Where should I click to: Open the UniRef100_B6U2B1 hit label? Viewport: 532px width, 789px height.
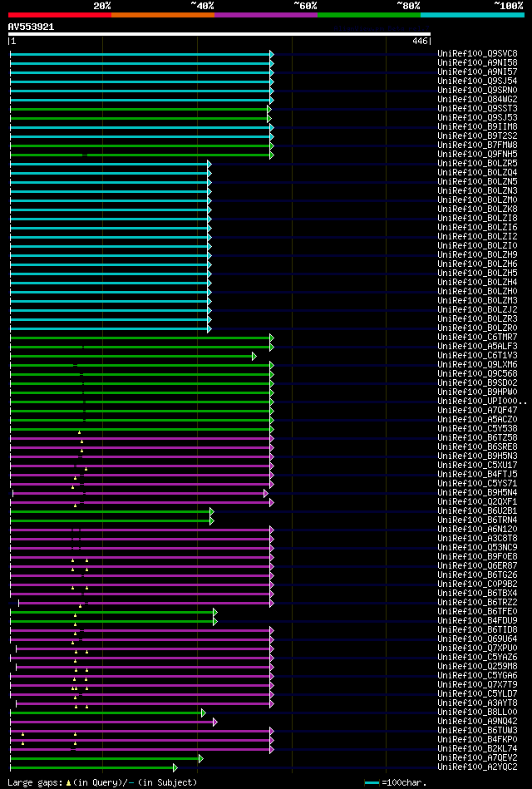[x=478, y=510]
